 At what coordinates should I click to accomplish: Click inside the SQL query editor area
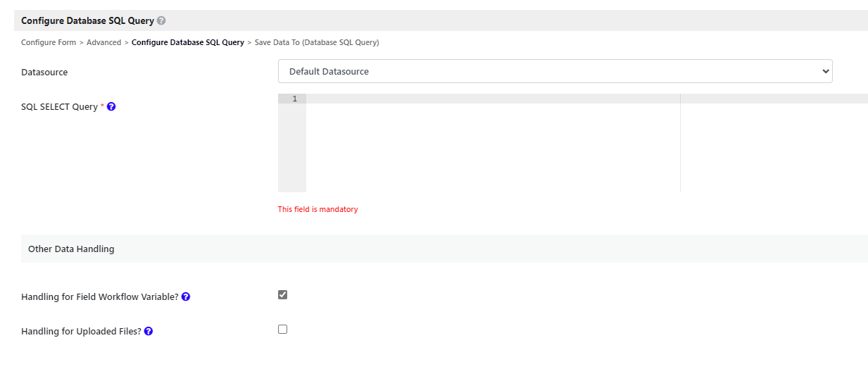click(493, 141)
